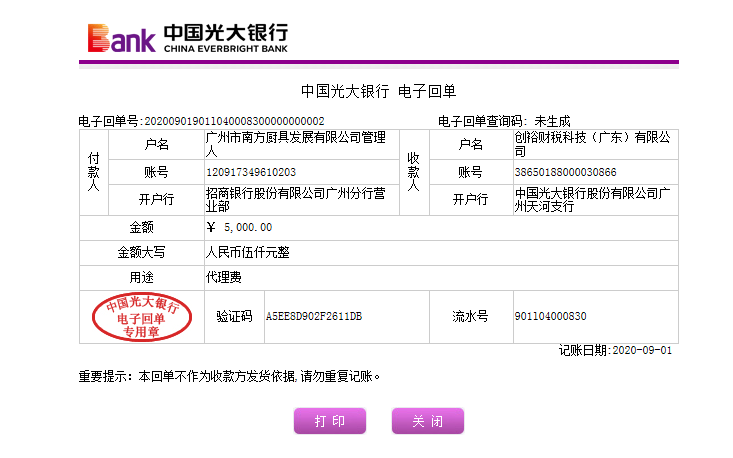
Task: Click query code status 未生成
Action: coord(552,122)
